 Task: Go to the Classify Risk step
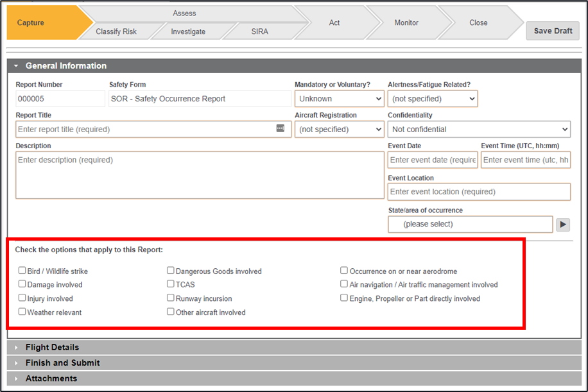click(x=116, y=31)
